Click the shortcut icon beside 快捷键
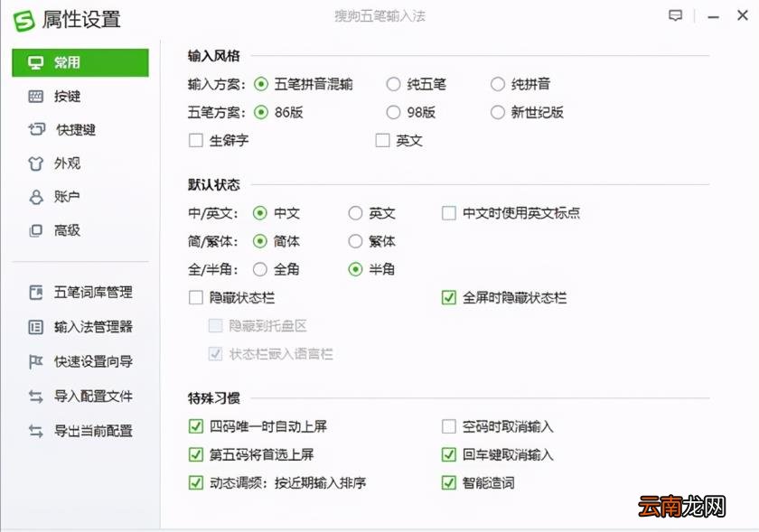 (36, 129)
